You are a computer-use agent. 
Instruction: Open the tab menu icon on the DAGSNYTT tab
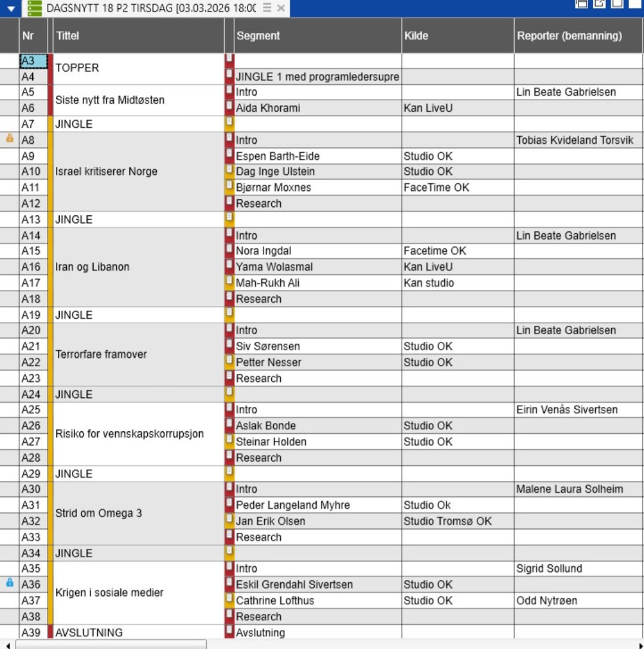267,8
